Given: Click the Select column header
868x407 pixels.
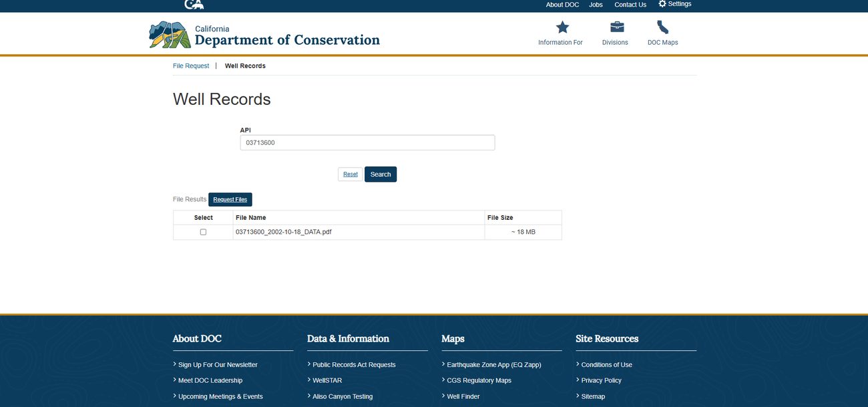Looking at the screenshot, I should (x=204, y=218).
